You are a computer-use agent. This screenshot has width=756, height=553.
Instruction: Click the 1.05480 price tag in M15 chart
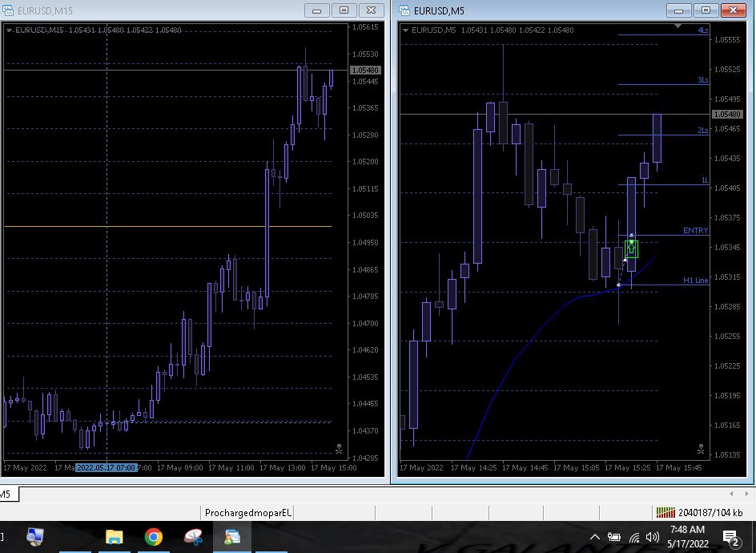pos(365,70)
